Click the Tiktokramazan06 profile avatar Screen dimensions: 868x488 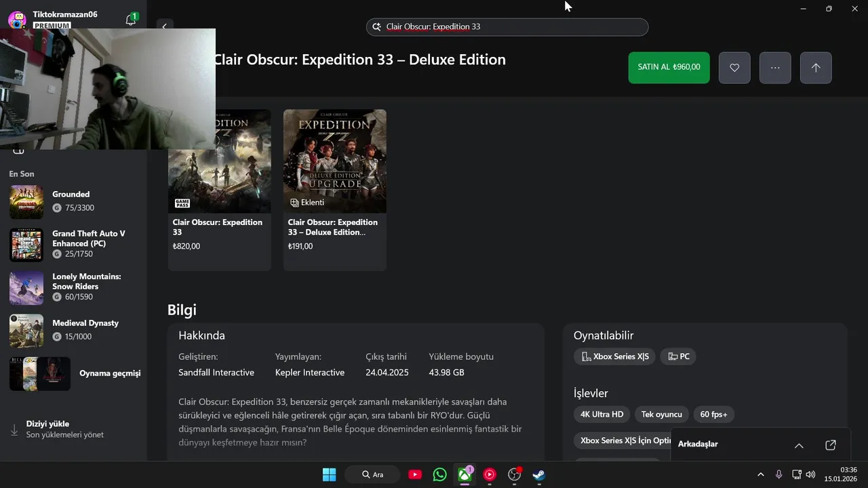pyautogui.click(x=18, y=20)
